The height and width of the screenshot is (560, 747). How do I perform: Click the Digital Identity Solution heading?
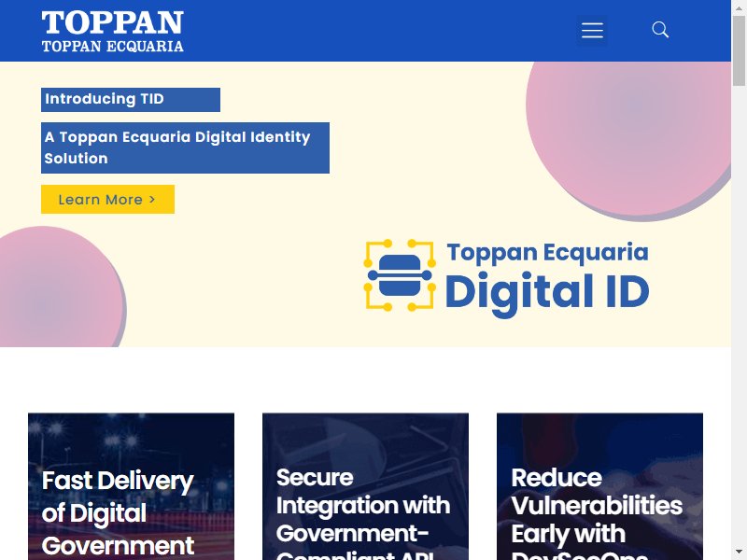coord(185,147)
